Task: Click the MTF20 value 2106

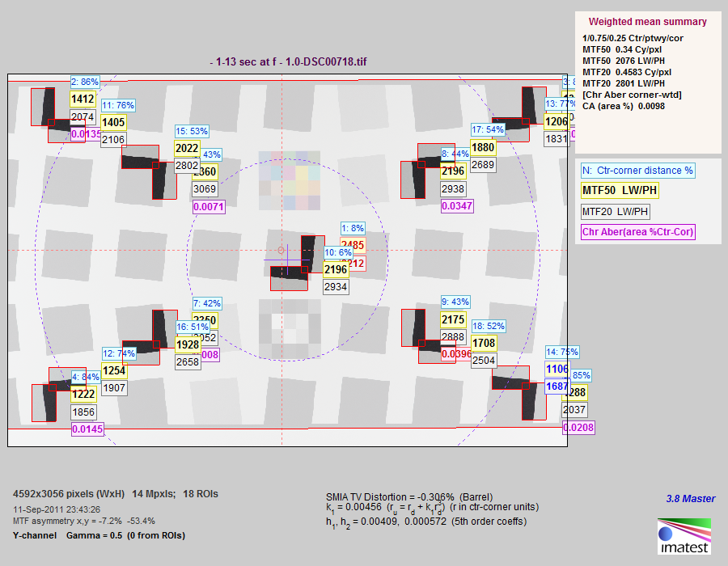Action: [113, 140]
